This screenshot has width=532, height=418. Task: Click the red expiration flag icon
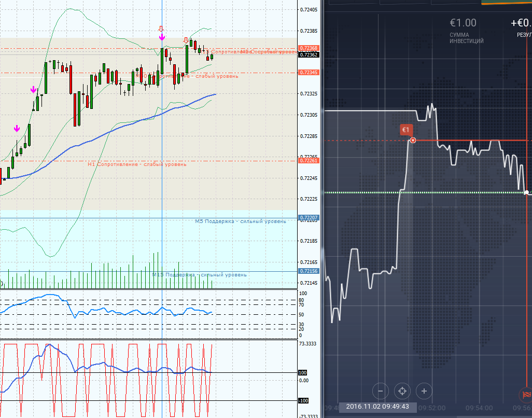coord(526,395)
